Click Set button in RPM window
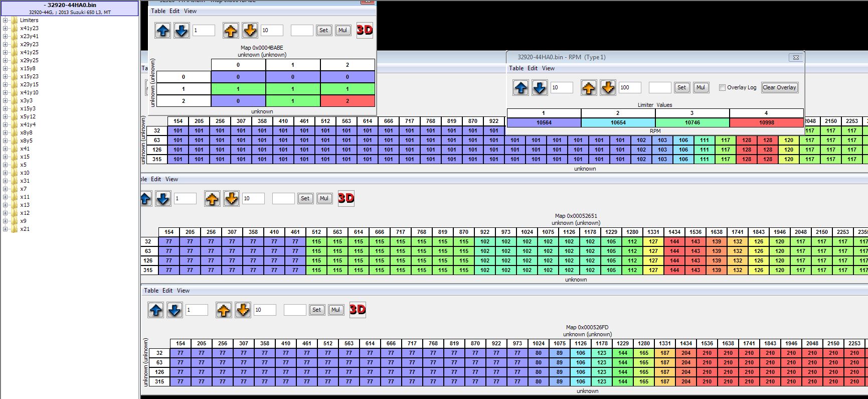Viewport: 868px width, 399px height. point(681,87)
